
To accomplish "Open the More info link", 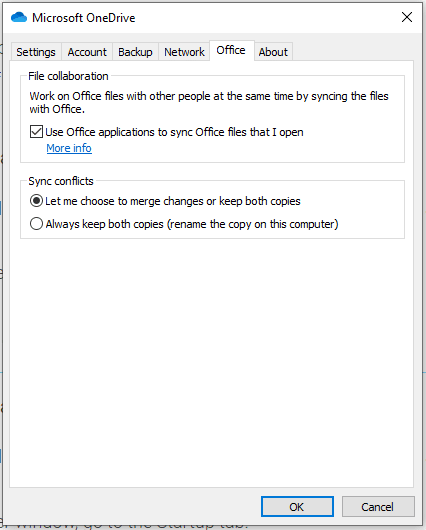I will point(69,148).
